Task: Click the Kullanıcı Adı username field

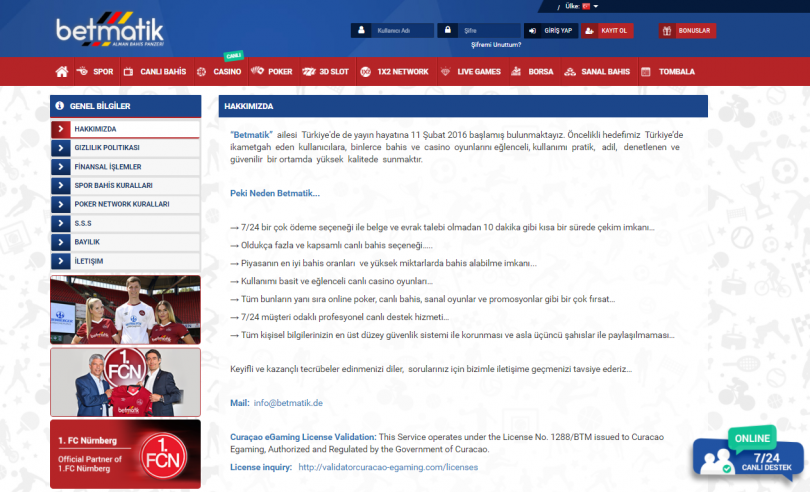Action: coord(402,30)
